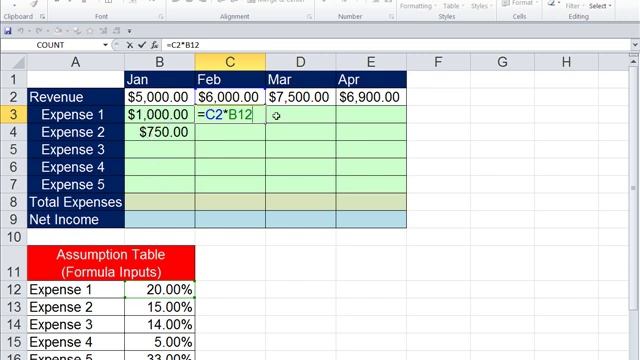The height and width of the screenshot is (360, 640).
Task: Click the Name Box showing COUNT
Action: point(51,45)
